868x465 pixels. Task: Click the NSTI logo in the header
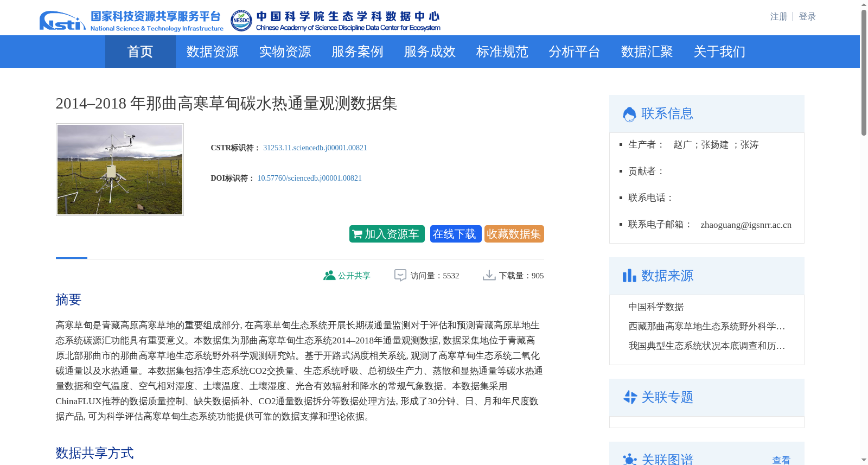point(62,21)
